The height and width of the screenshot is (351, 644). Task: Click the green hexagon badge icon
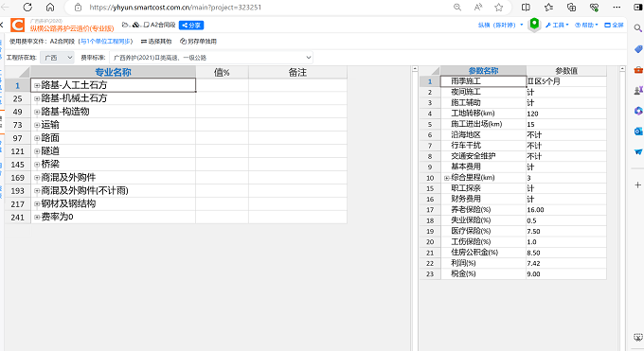tap(534, 25)
